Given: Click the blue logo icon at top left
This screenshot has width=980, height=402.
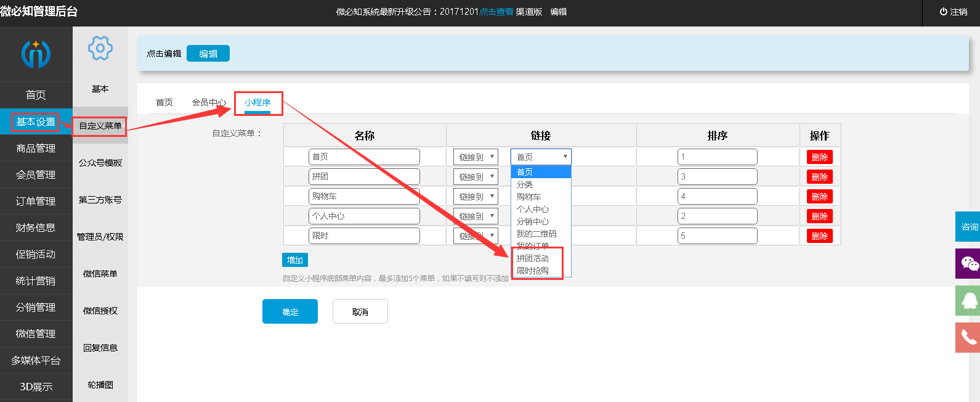Looking at the screenshot, I should point(36,54).
